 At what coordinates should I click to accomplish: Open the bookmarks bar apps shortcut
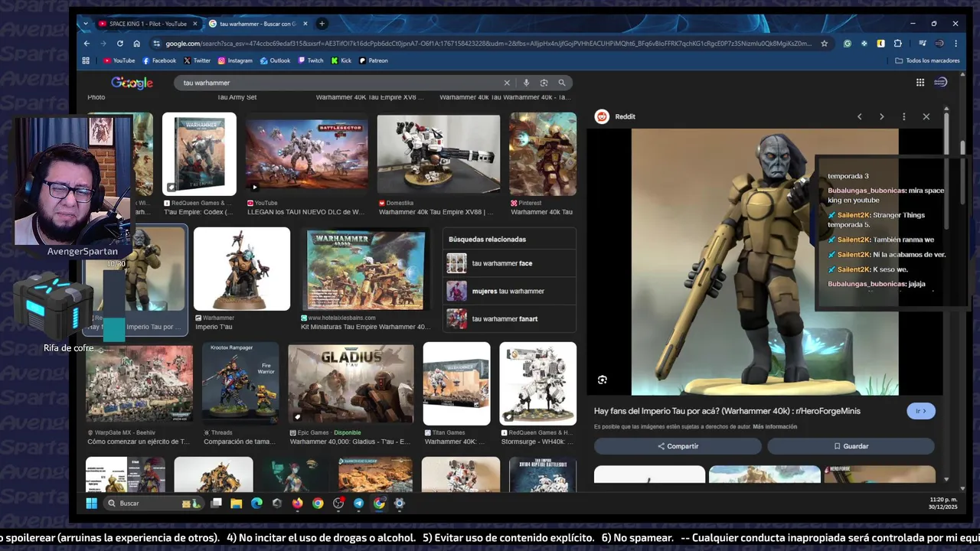(86, 60)
